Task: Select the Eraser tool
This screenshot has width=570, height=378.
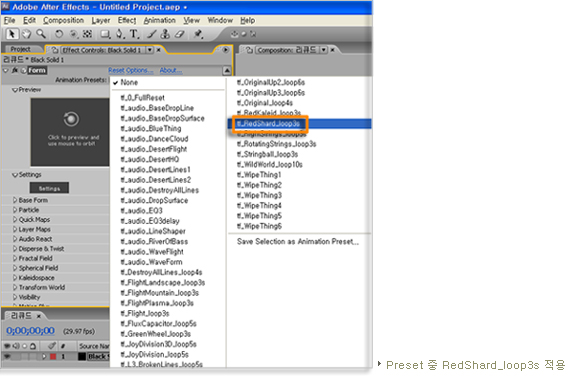Action: pyautogui.click(x=180, y=34)
